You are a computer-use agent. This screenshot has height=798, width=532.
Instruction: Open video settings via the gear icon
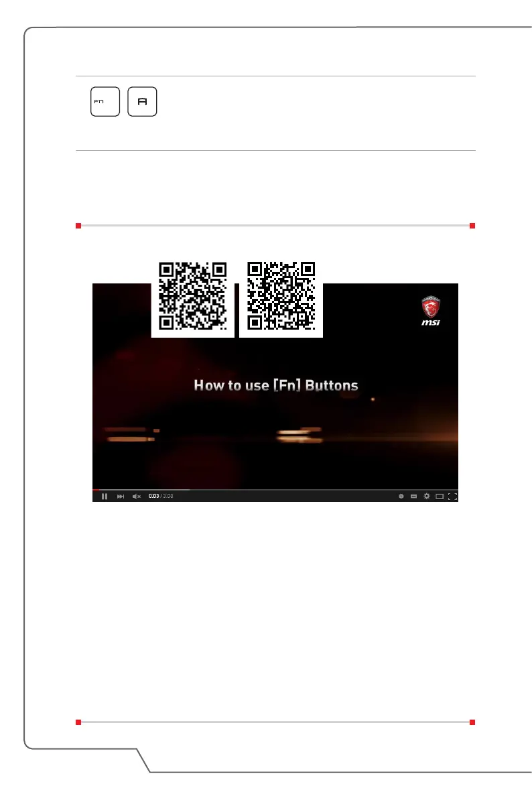(x=427, y=496)
